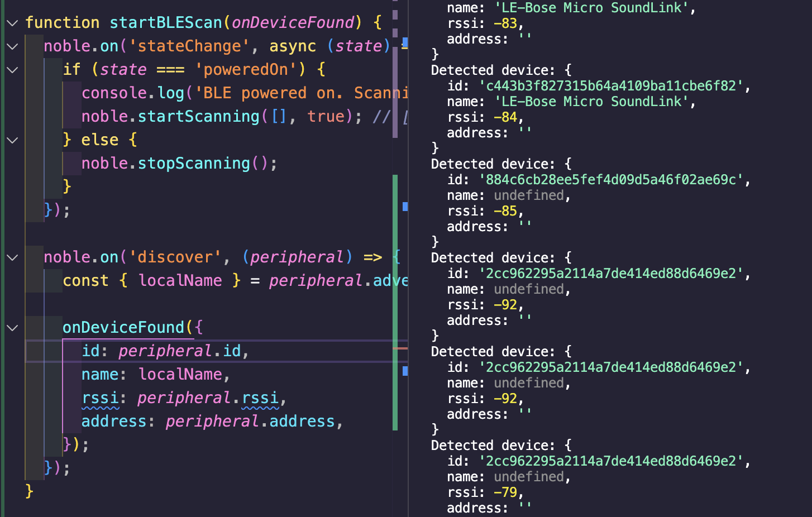This screenshot has height=517, width=812.
Task: Click the rssi value -85 in output
Action: [505, 211]
